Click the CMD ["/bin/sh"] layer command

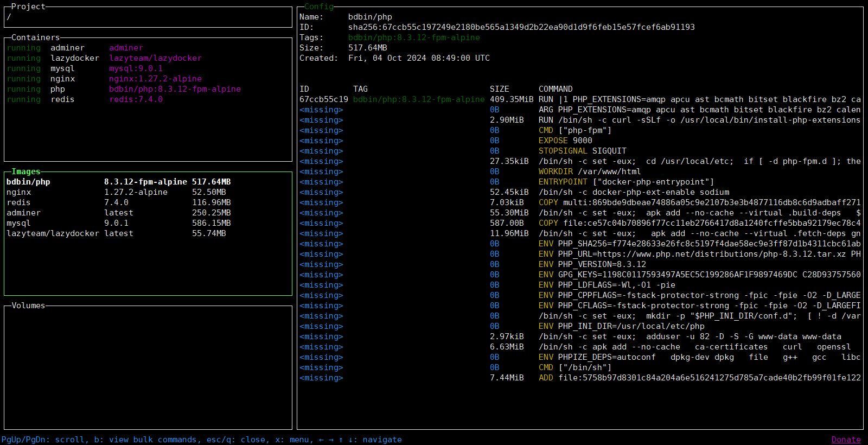coord(575,367)
